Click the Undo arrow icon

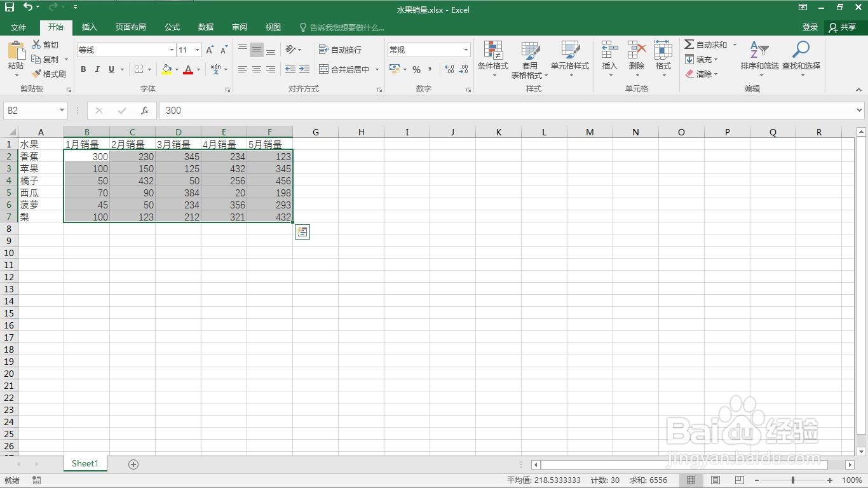point(28,7)
